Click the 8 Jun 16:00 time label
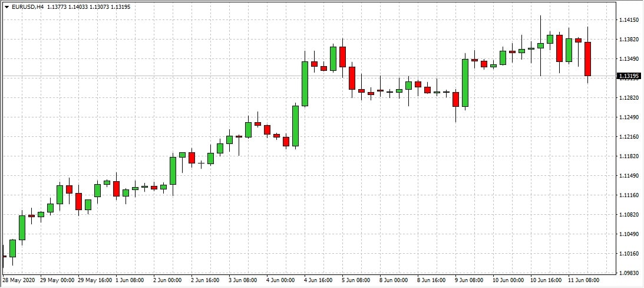644x288 pixels. (432, 280)
